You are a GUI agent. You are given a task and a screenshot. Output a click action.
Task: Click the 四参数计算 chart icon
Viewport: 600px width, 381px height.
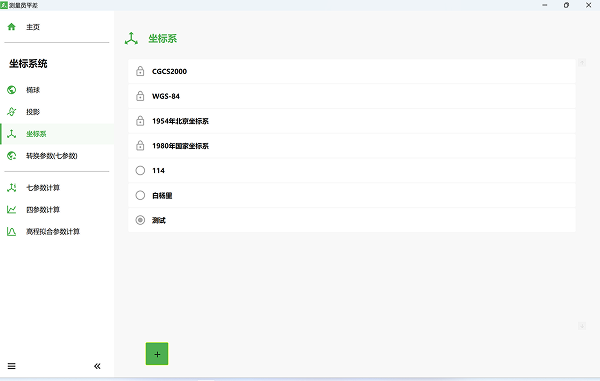click(x=11, y=210)
